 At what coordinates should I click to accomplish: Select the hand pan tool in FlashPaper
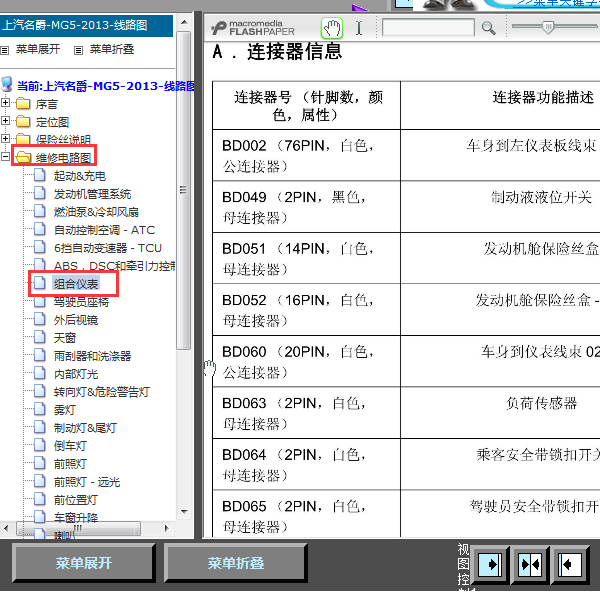click(332, 28)
